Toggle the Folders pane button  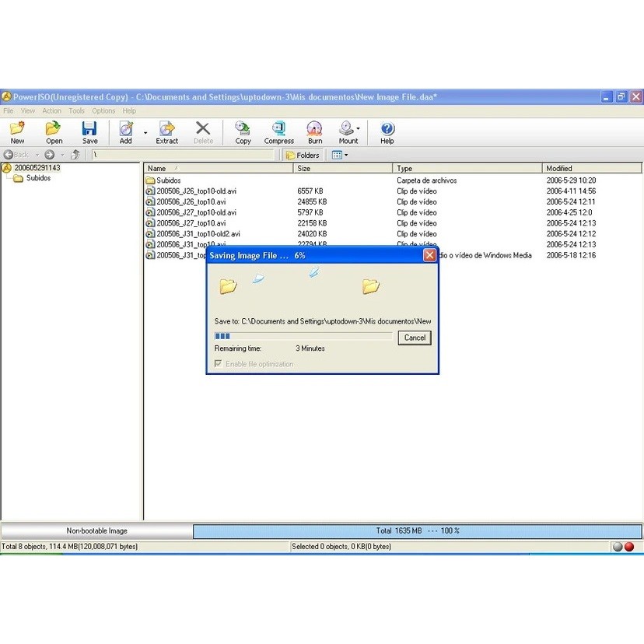303,155
